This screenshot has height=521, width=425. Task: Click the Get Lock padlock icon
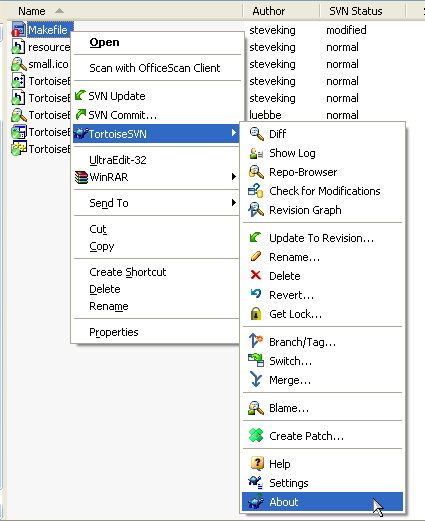coord(256,314)
